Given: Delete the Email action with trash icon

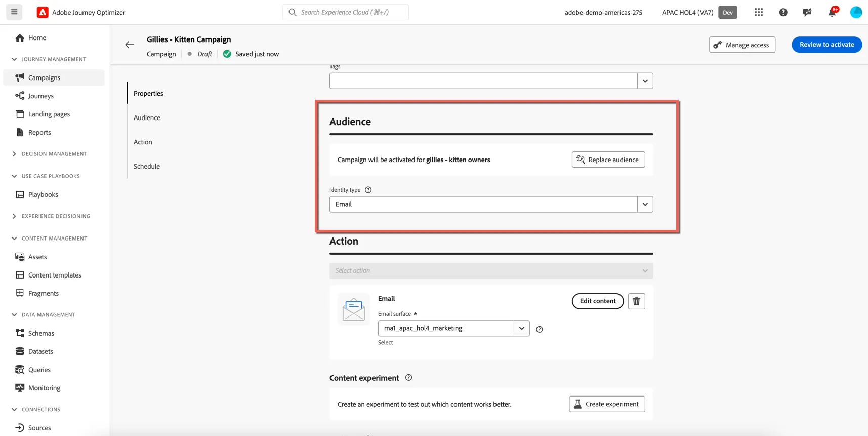Looking at the screenshot, I should [x=636, y=301].
